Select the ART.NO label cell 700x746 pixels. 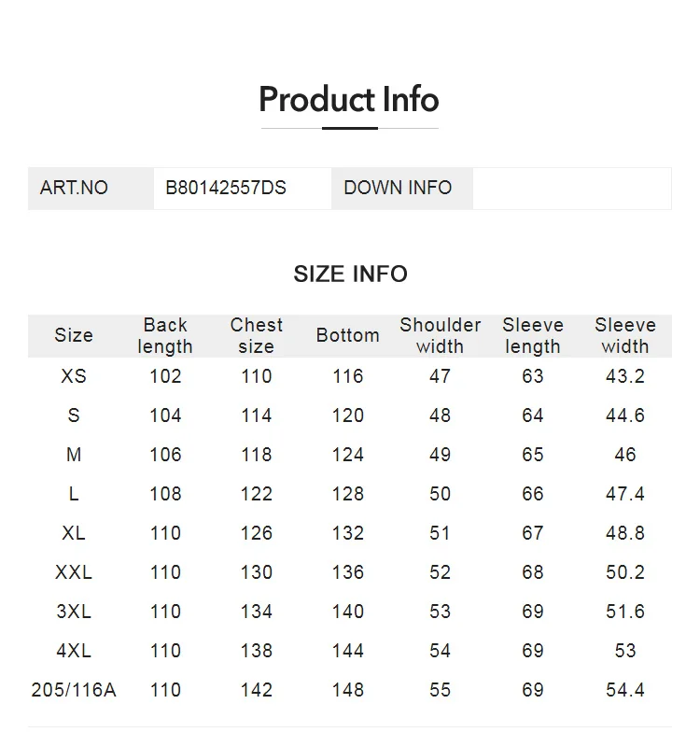tap(74, 188)
